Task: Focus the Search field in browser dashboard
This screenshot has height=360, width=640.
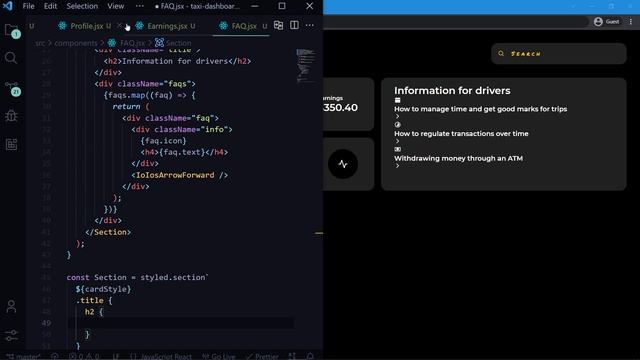Action: point(559,53)
